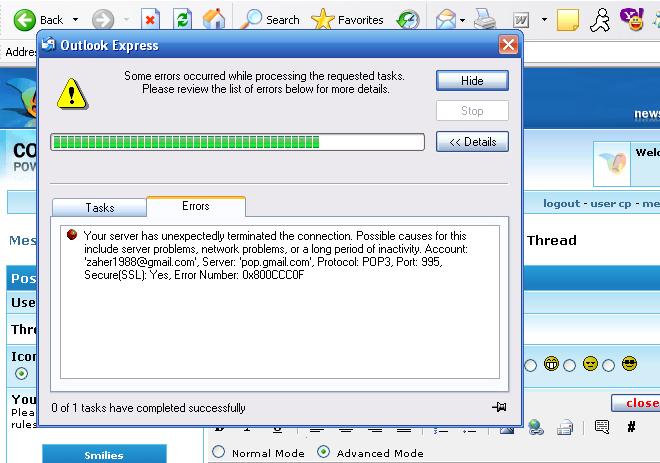The height and width of the screenshot is (463, 660).
Task: Click the yellow warning triangle icon
Action: [72, 94]
